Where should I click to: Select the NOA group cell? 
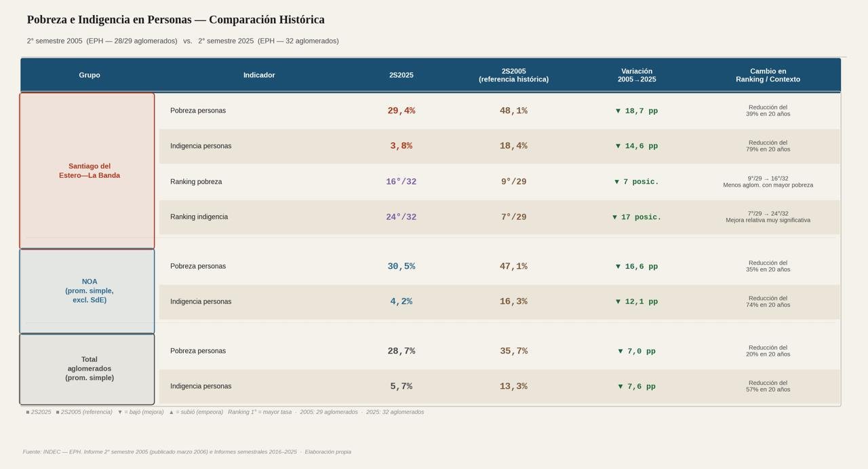point(89,290)
